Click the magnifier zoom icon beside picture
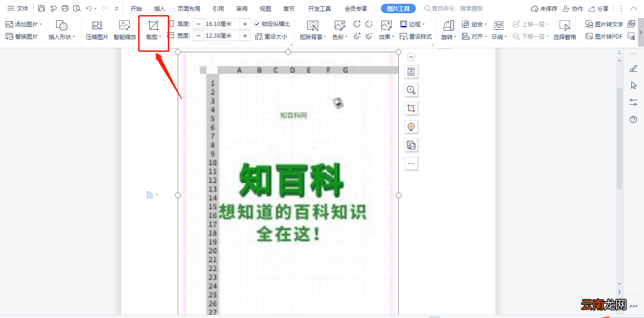Image resolution: width=644 pixels, height=318 pixels. [411, 90]
